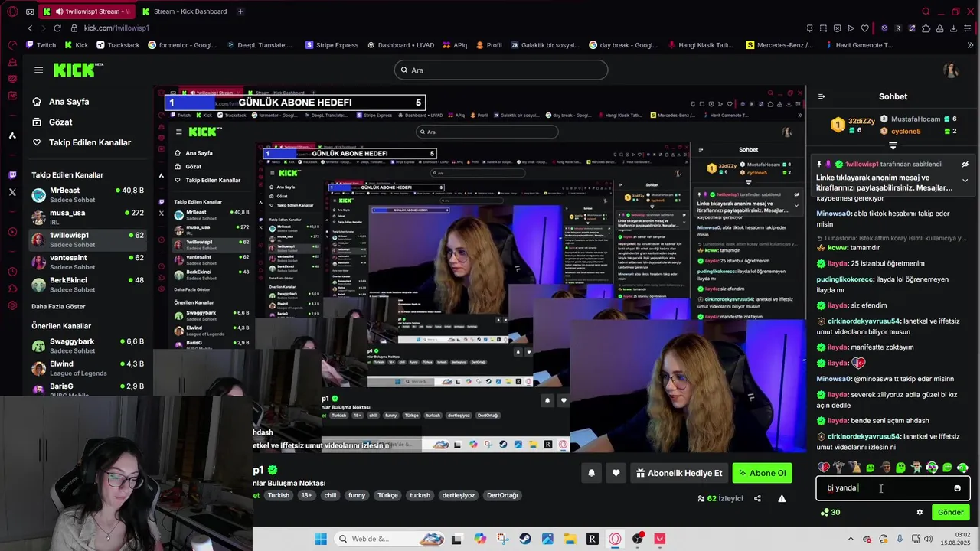Open vantesaint channel in sidebar
This screenshot has height=551, width=980.
tap(87, 262)
